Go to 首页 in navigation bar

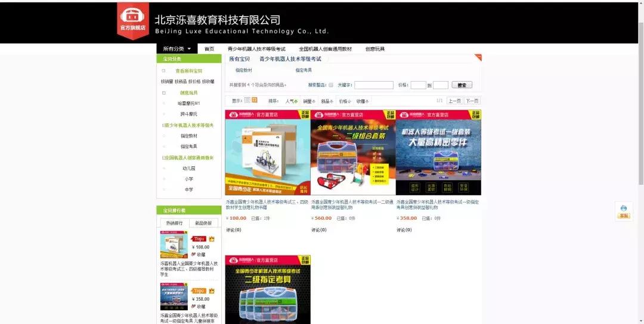tap(209, 49)
